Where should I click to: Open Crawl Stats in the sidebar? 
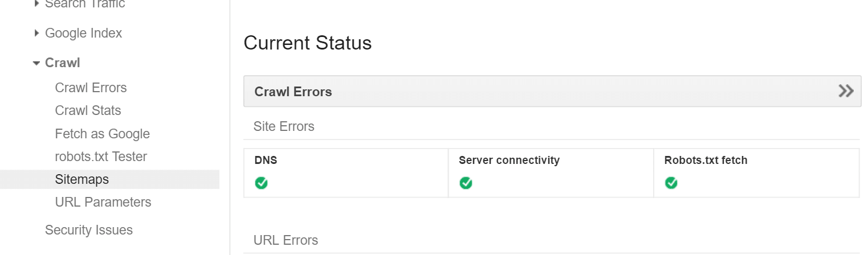point(88,110)
